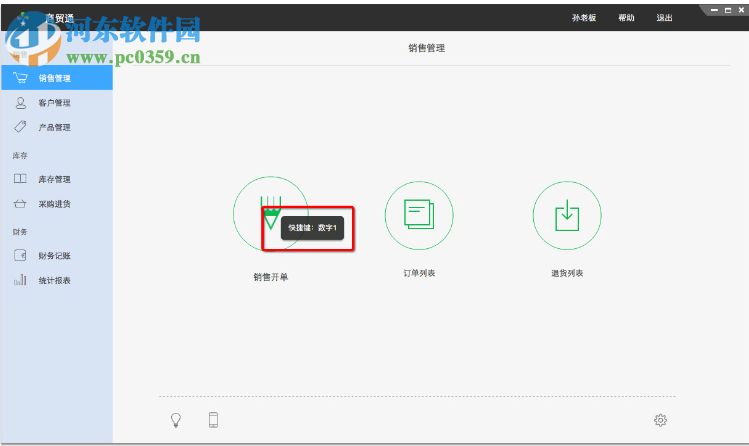Open 库存管理 in the sidebar

point(57,179)
